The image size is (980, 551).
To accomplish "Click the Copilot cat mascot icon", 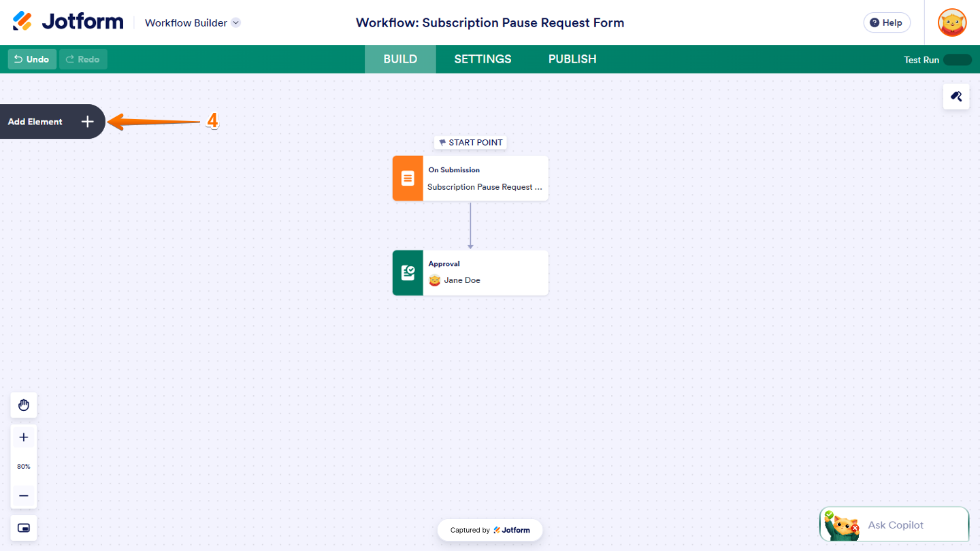I will [841, 524].
